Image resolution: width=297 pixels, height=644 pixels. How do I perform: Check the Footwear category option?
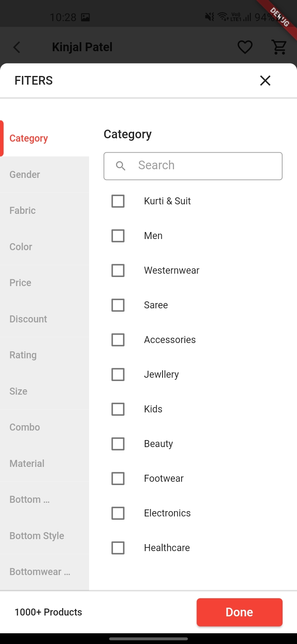pos(118,478)
